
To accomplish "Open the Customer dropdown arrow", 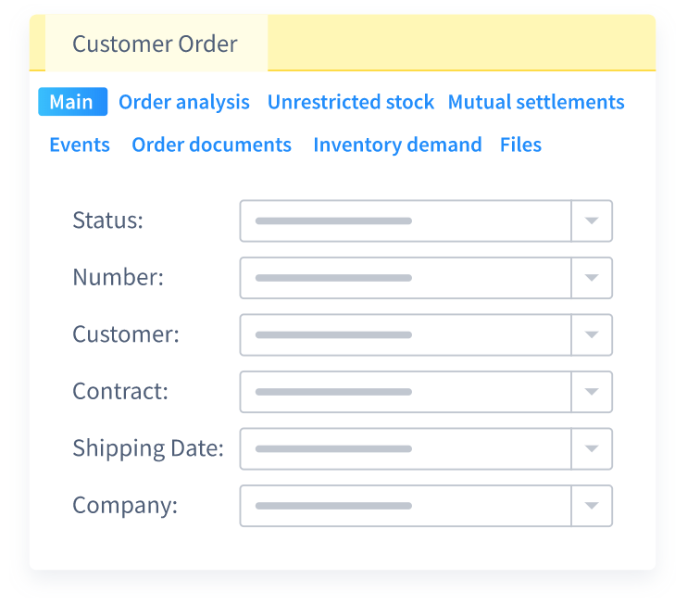I will (x=592, y=334).
